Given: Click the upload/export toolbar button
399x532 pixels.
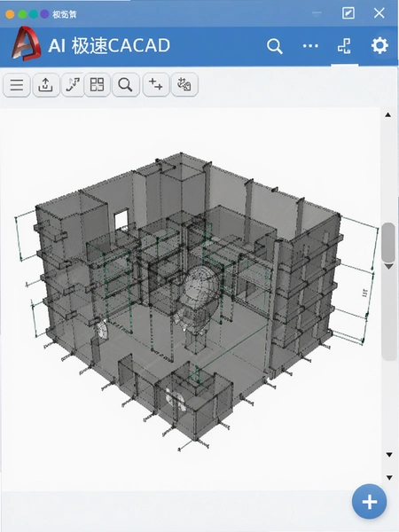Looking at the screenshot, I should (45, 85).
